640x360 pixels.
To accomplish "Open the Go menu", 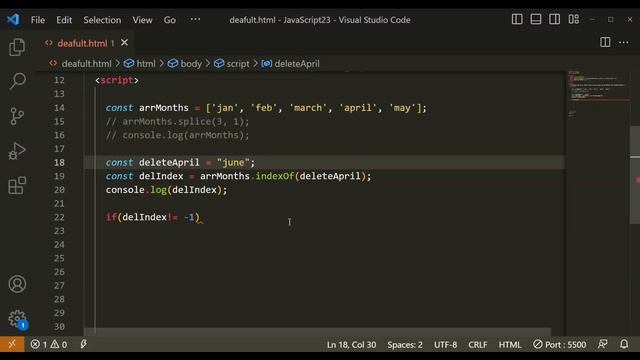I will coord(170,20).
